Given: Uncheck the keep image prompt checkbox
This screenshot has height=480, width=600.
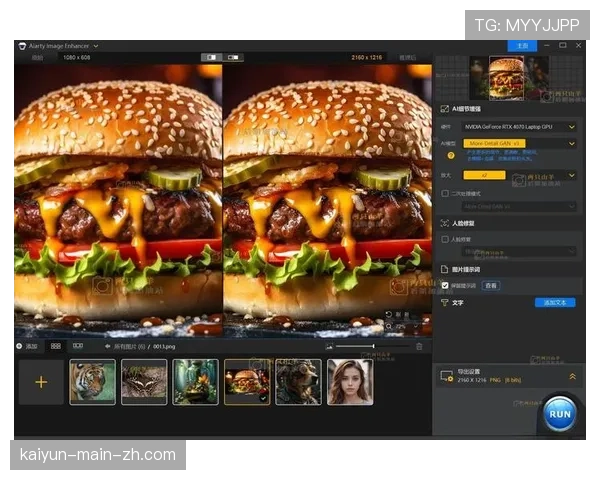Looking at the screenshot, I should pos(445,285).
